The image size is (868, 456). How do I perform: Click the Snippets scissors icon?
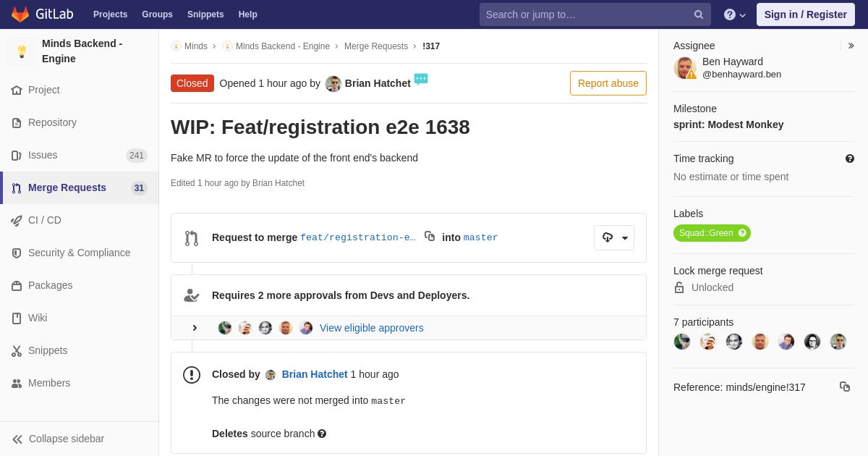pyautogui.click(x=17, y=351)
